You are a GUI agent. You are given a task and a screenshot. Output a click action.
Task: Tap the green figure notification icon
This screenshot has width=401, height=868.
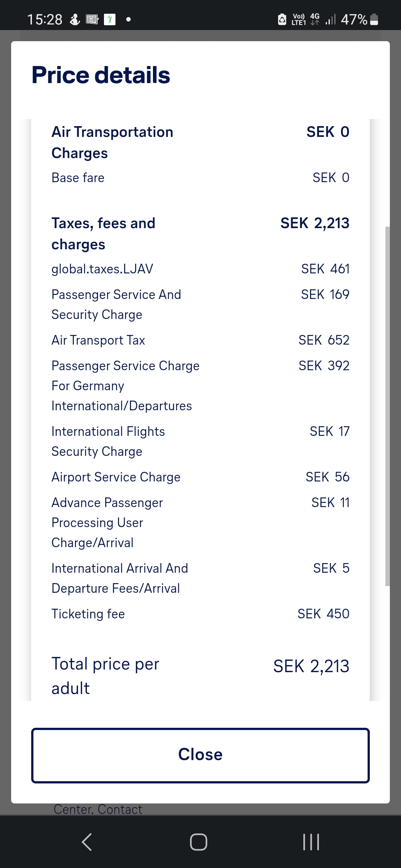point(110,19)
